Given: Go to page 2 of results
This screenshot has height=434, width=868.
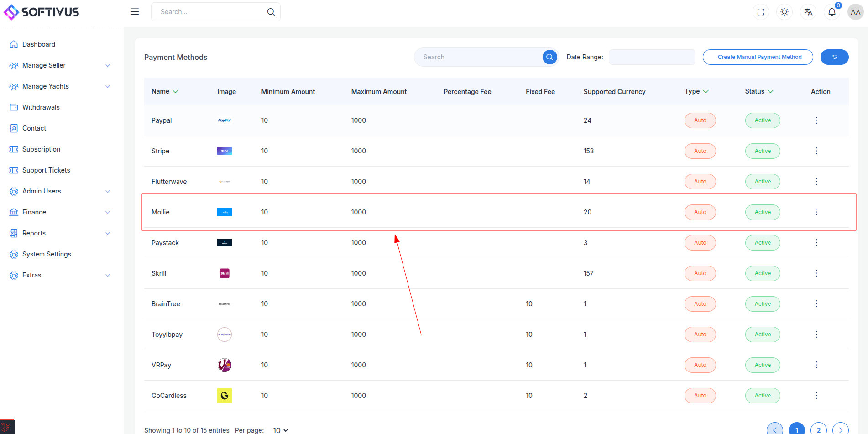Looking at the screenshot, I should point(819,430).
